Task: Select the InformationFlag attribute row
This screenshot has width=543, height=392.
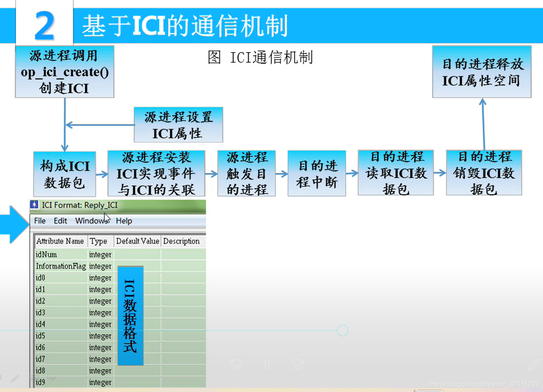Action: 120,266
